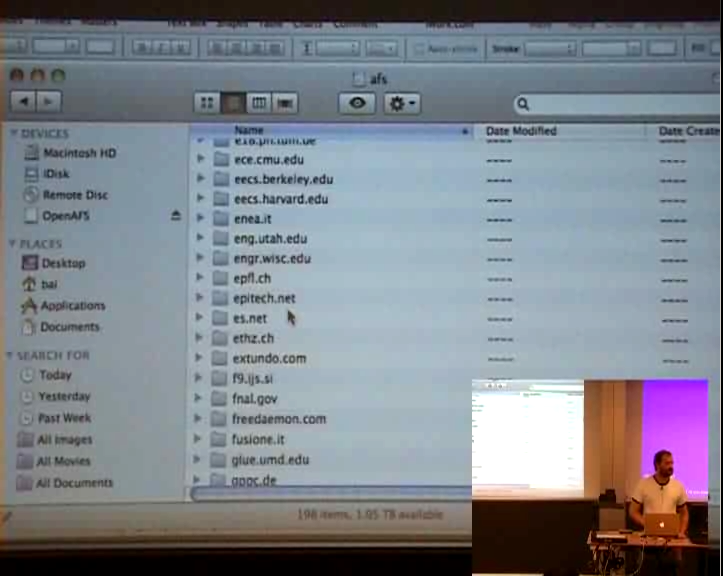Select the engr.wisc.edu row name
This screenshot has height=576, width=723.
pos(272,258)
